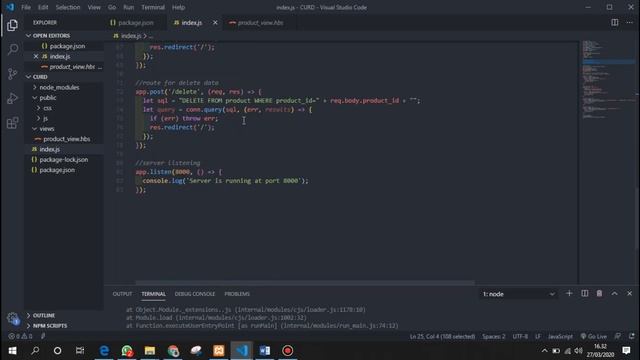This screenshot has height=360, width=640.
Task: Close the terminal panel
Action: [629, 293]
